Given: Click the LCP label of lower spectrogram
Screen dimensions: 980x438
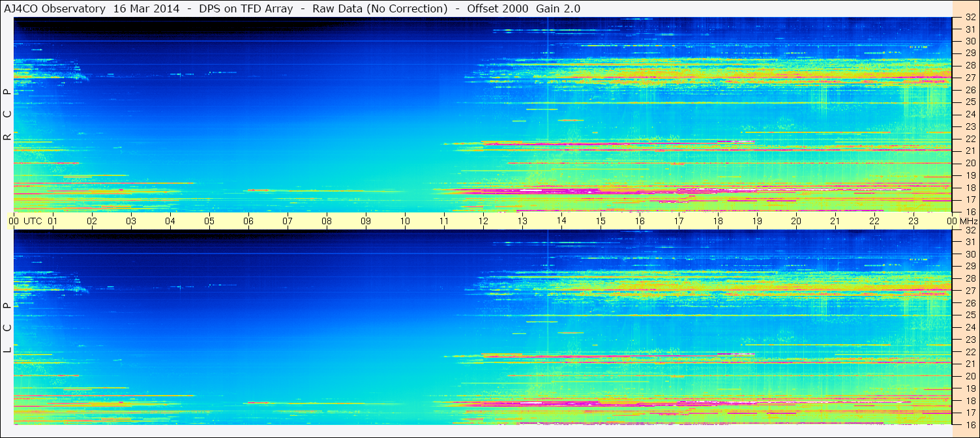Looking at the screenshot, I should tap(7, 328).
